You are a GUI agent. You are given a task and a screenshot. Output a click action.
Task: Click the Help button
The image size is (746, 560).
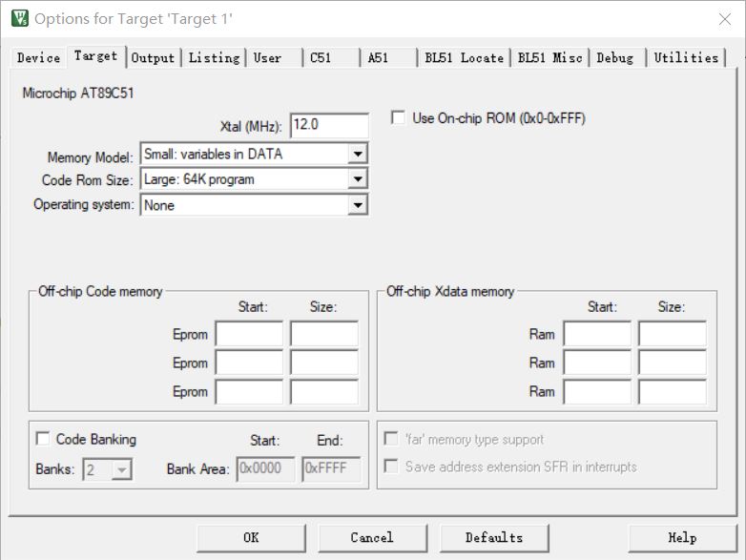tap(683, 538)
